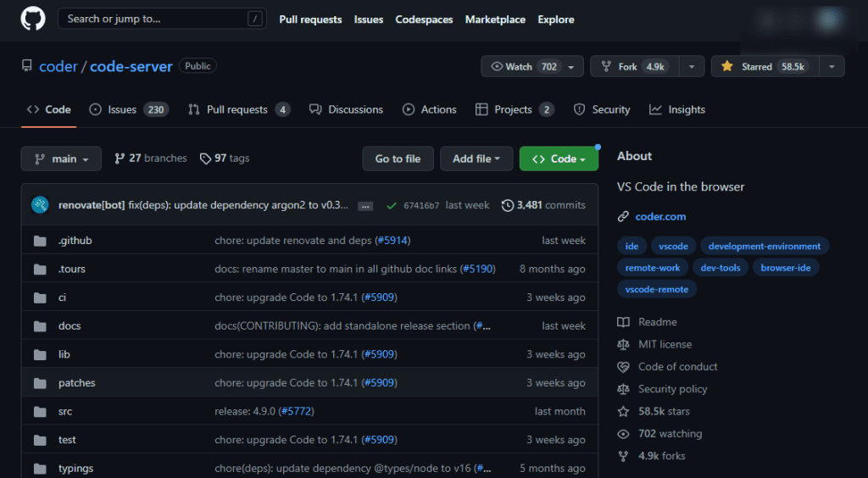Go to the Discussions tab
This screenshot has width=868, height=478.
346,109
